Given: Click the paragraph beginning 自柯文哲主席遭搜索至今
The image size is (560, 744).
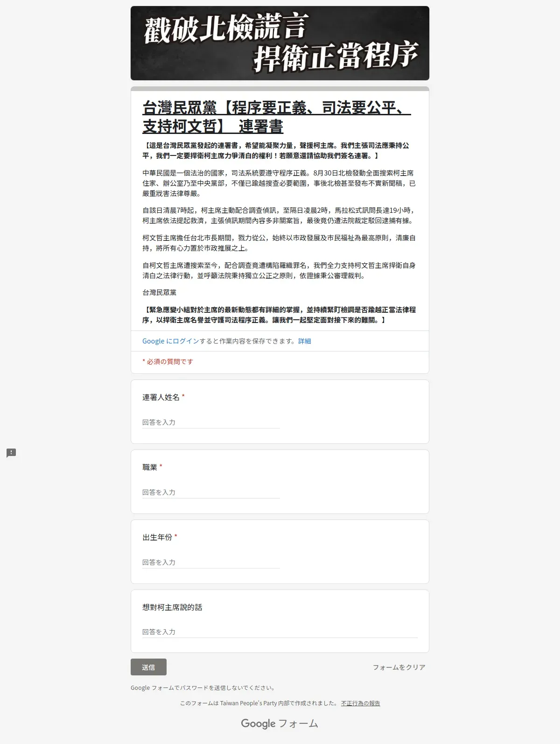Looking at the screenshot, I should point(279,271).
